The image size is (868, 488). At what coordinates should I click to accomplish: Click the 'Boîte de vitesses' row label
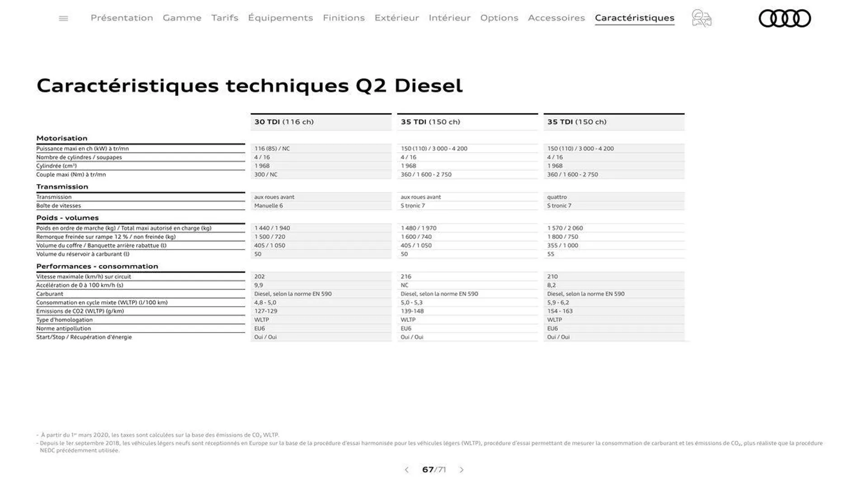click(x=58, y=206)
